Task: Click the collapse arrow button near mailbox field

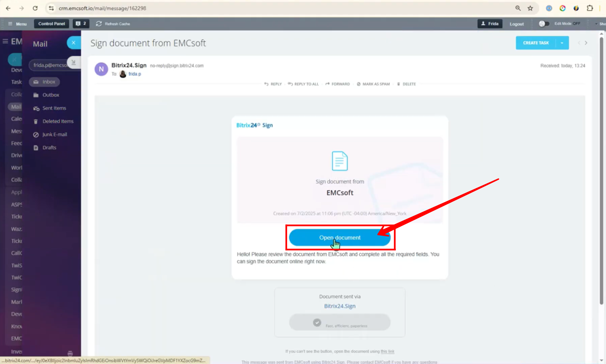Action: 74,62
